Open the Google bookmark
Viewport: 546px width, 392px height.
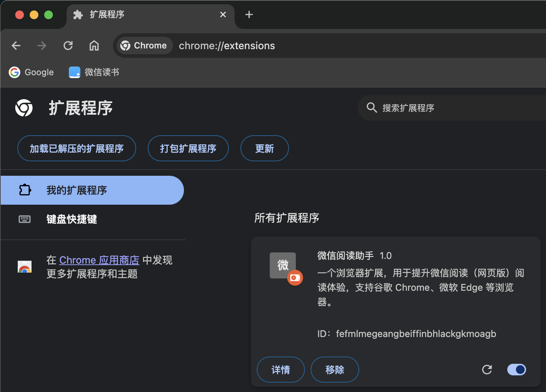coord(31,72)
